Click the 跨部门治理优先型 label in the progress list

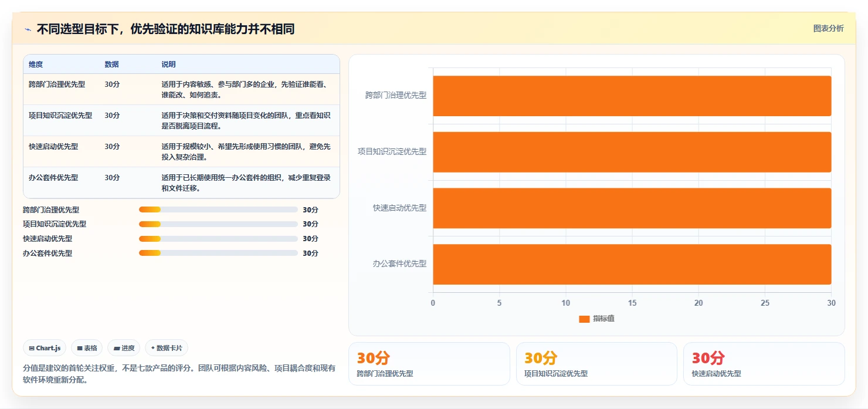coord(51,209)
